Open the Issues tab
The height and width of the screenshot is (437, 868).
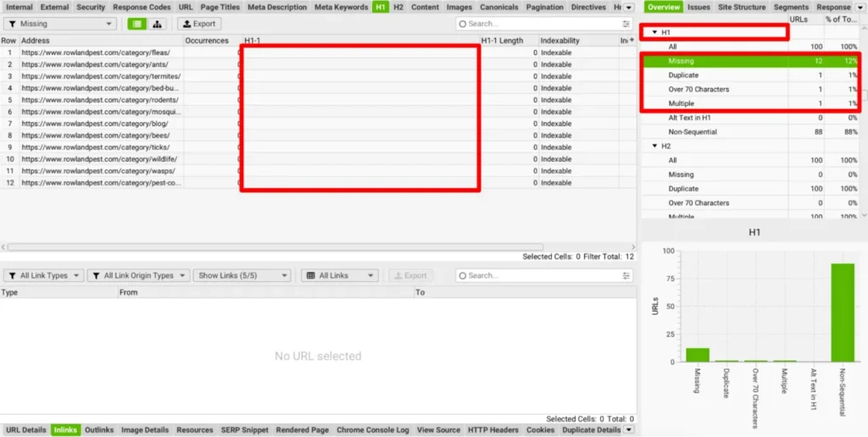698,7
